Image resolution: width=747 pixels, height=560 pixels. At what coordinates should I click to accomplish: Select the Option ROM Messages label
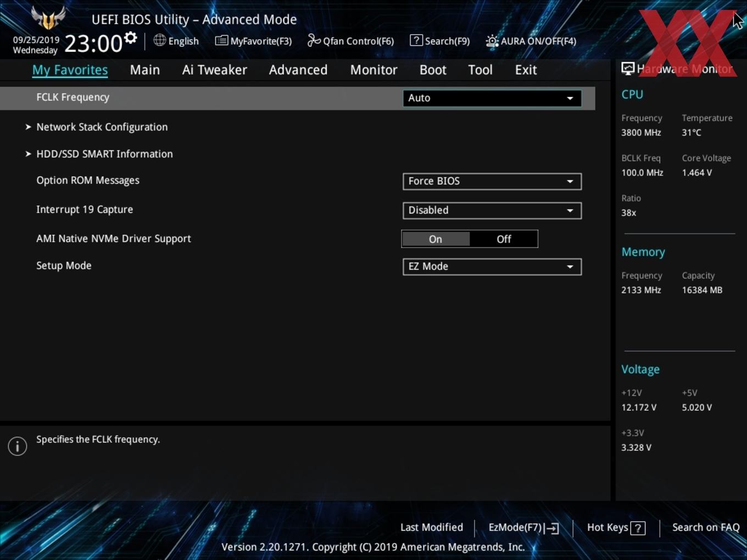[88, 180]
